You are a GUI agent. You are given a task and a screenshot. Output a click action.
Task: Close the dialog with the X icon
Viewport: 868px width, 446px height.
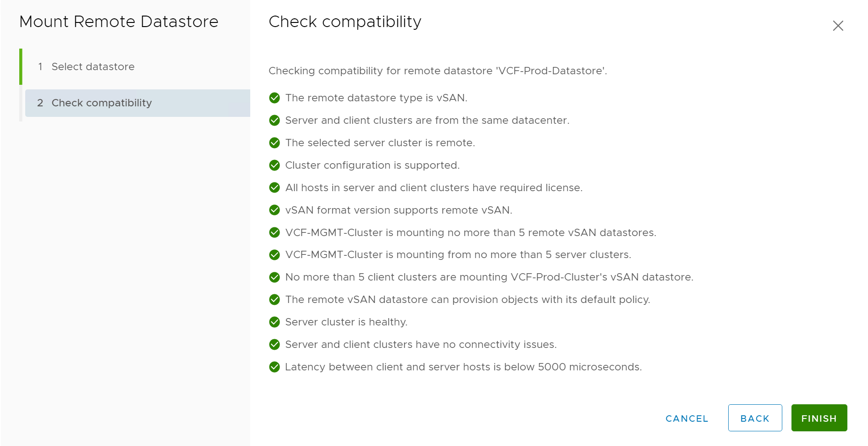tap(838, 26)
